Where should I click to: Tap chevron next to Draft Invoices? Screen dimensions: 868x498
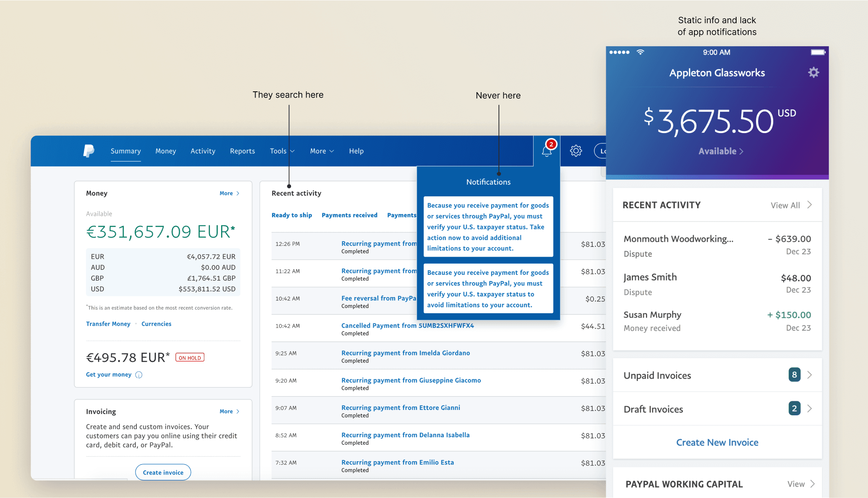point(809,409)
